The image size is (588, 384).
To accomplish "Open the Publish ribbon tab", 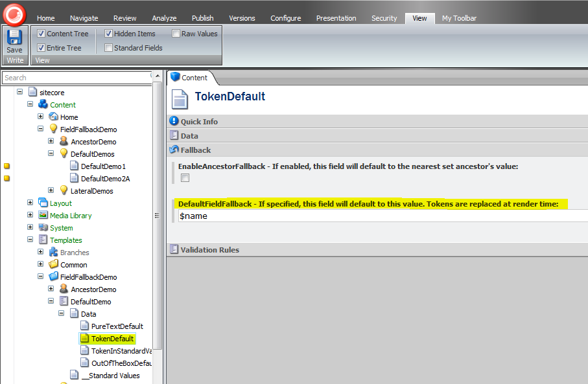I will pyautogui.click(x=202, y=18).
